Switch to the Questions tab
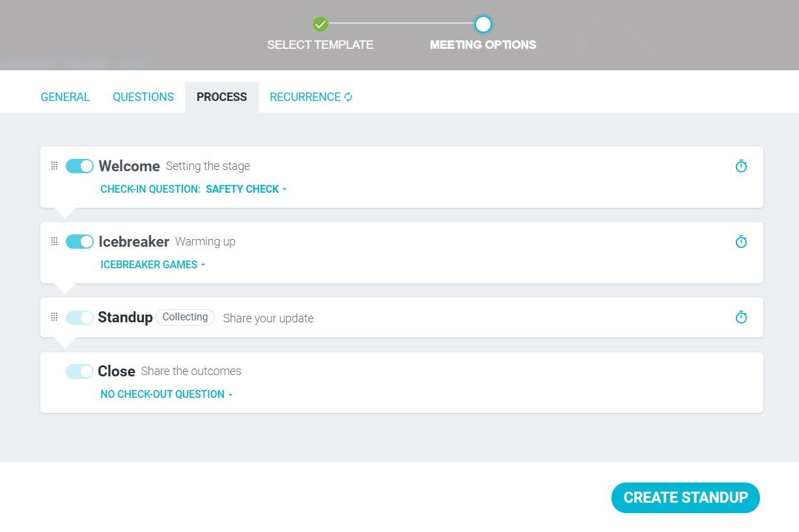Screen dimensions: 799x532 tap(143, 97)
